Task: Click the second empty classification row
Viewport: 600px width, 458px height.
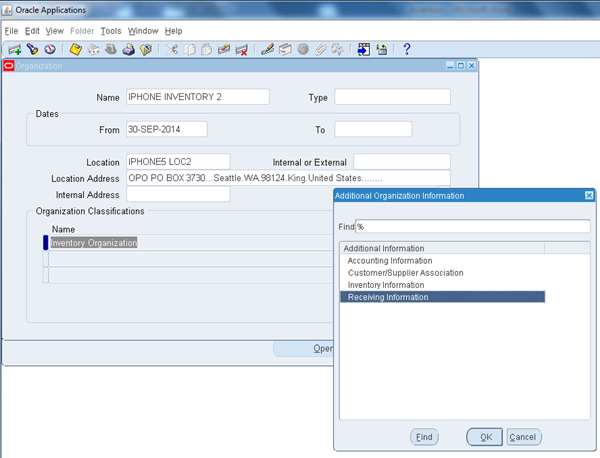Action: click(x=191, y=259)
